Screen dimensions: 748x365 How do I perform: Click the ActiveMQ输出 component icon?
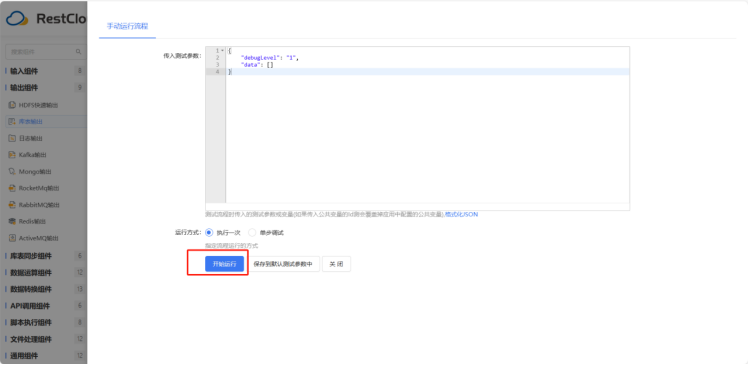[x=12, y=238]
